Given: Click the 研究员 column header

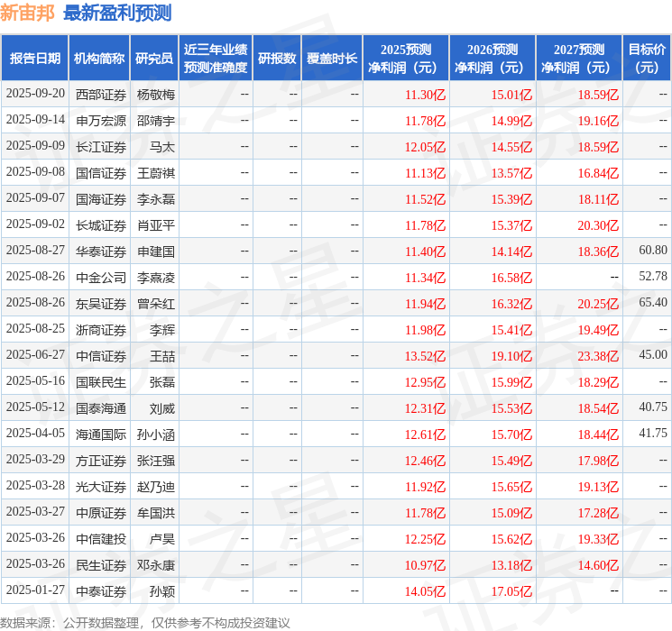Looking at the screenshot, I should pyautogui.click(x=154, y=59).
